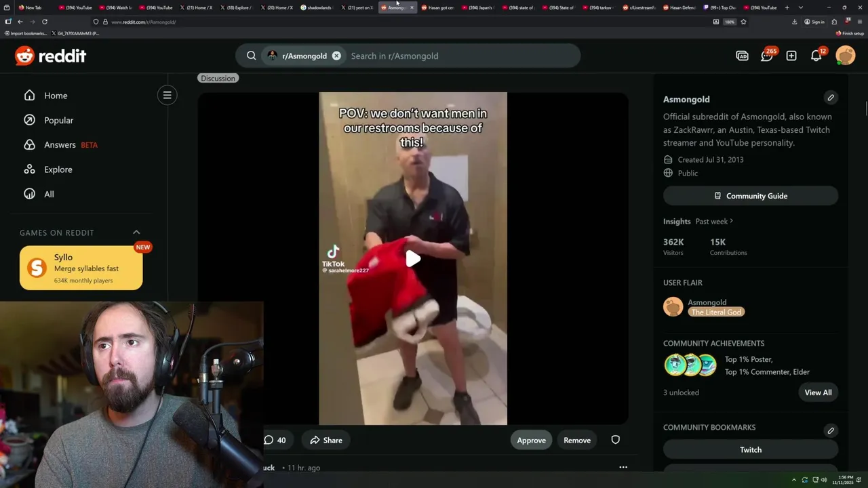Image resolution: width=868 pixels, height=488 pixels.
Task: Open notifications bell with 12 badge
Action: pos(816,56)
